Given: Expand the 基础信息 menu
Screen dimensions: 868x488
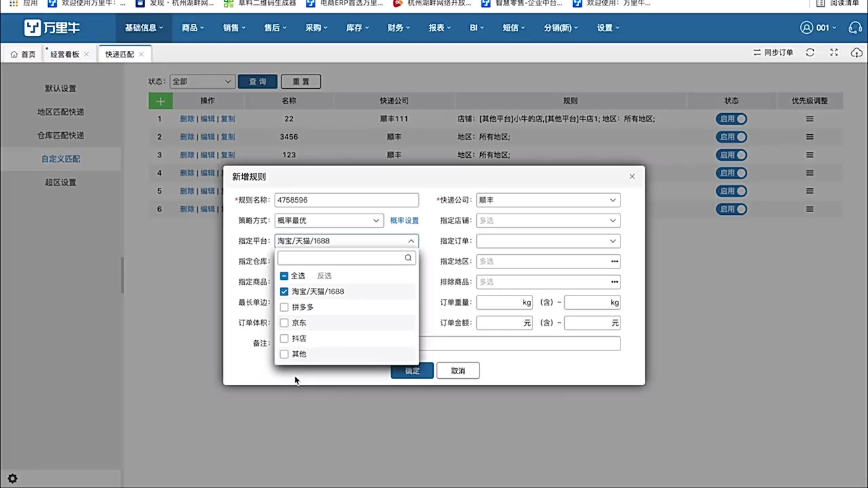Looking at the screenshot, I should (x=144, y=28).
